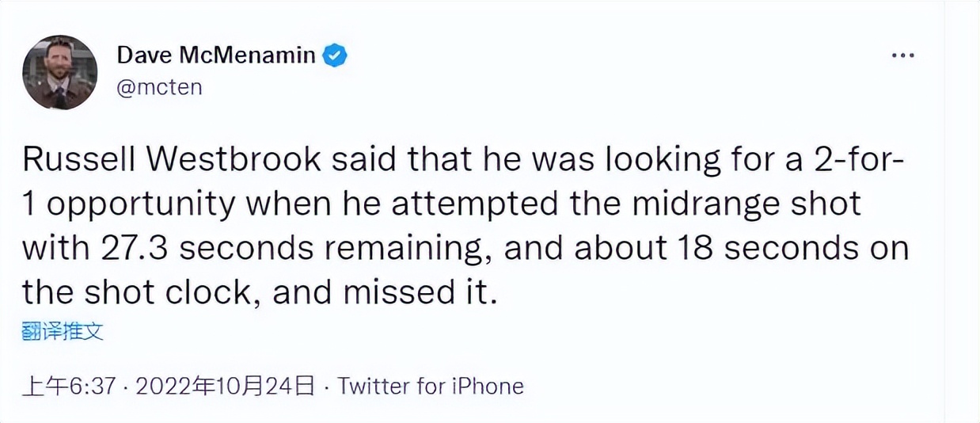The height and width of the screenshot is (423, 980).
Task: Open the three-dot more options menu
Action: (x=902, y=56)
